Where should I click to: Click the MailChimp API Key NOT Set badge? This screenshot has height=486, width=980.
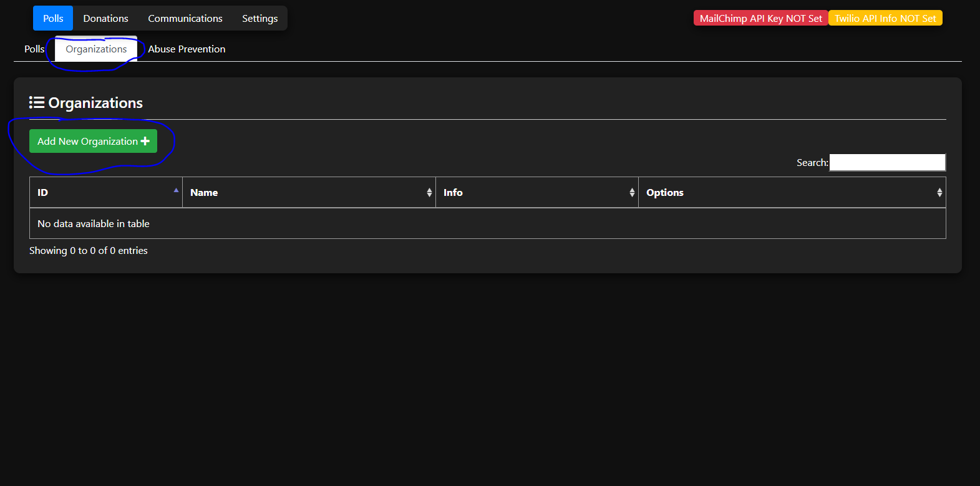pos(760,19)
